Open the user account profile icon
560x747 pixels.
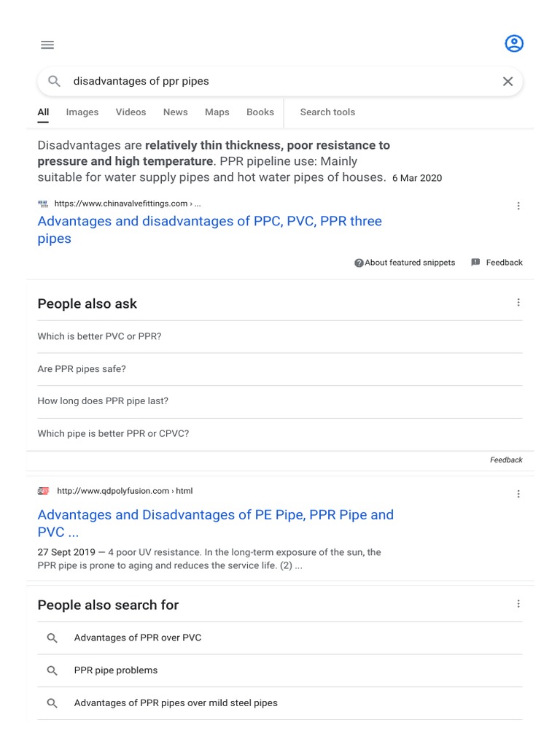click(x=514, y=44)
